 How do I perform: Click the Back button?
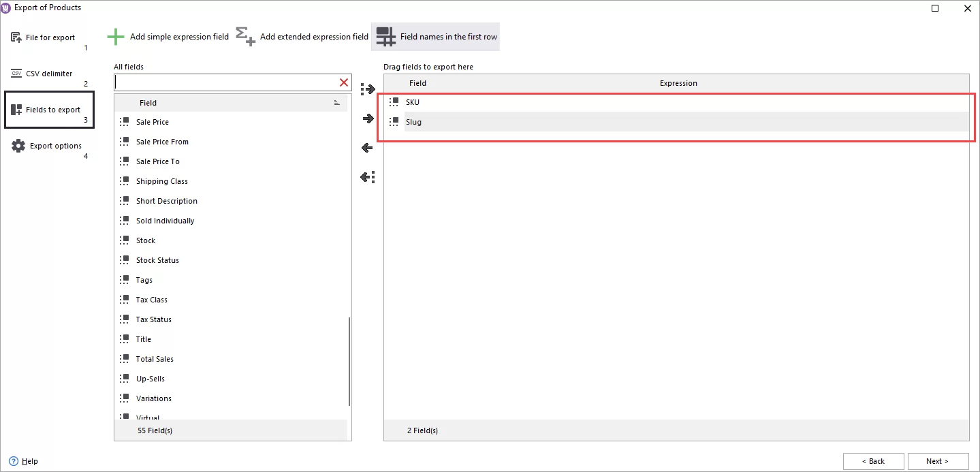click(x=873, y=461)
